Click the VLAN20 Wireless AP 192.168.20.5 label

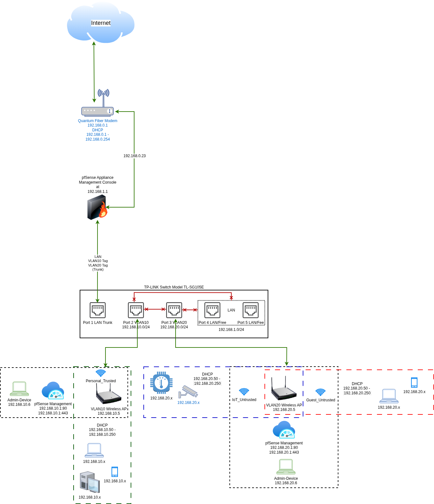pyautogui.click(x=284, y=407)
